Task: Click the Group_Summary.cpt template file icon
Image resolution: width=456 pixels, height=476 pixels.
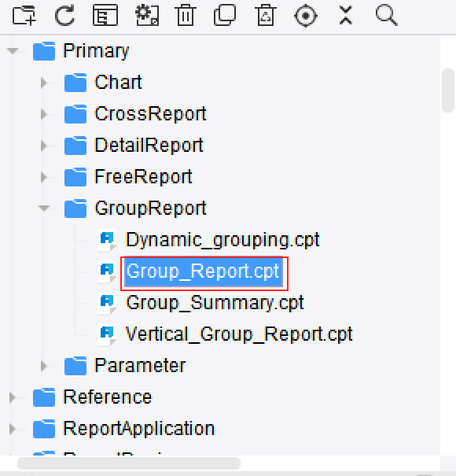Action: (107, 303)
